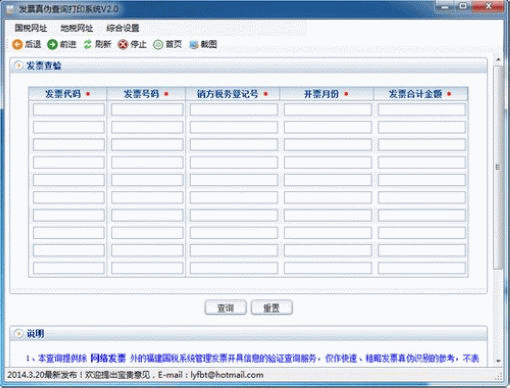Click first 销方税务登记号 input field
Screen dimensions: 510x388
point(234,110)
